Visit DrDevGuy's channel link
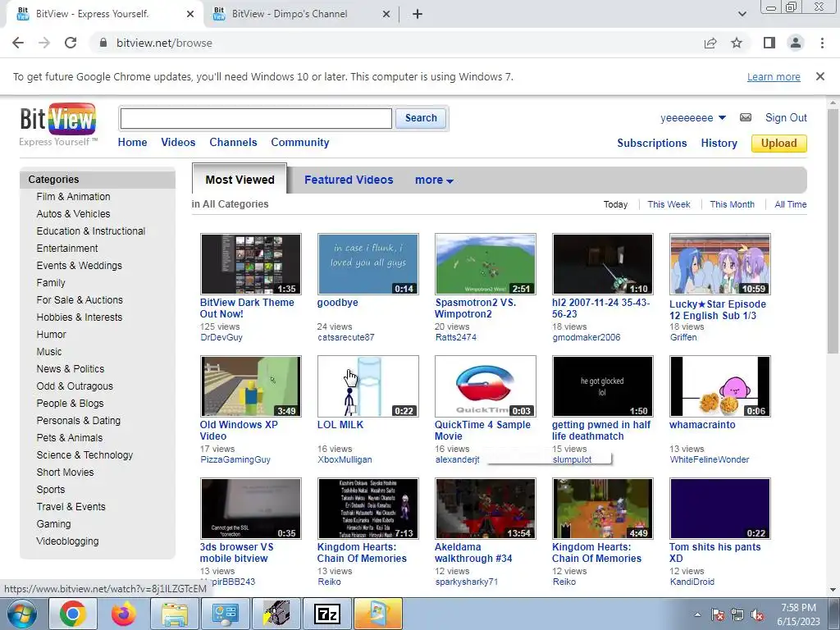 click(221, 337)
